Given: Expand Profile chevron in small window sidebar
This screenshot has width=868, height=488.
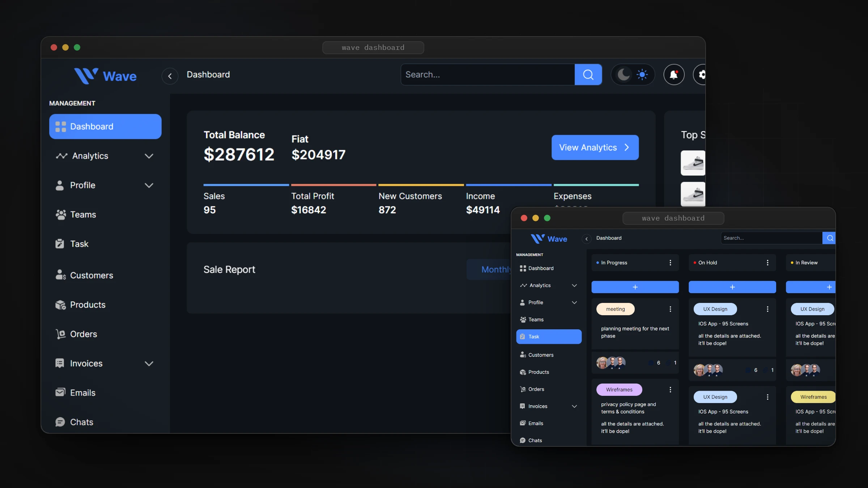Looking at the screenshot, I should pos(574,302).
